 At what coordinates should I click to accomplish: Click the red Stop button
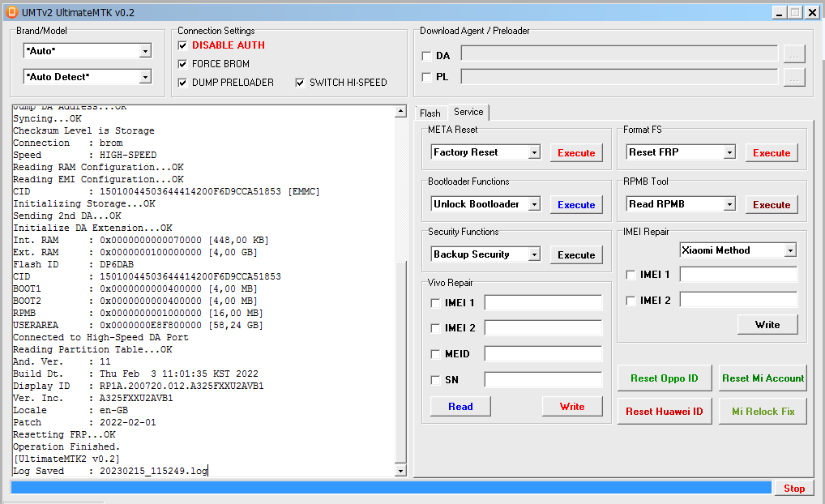[x=793, y=488]
